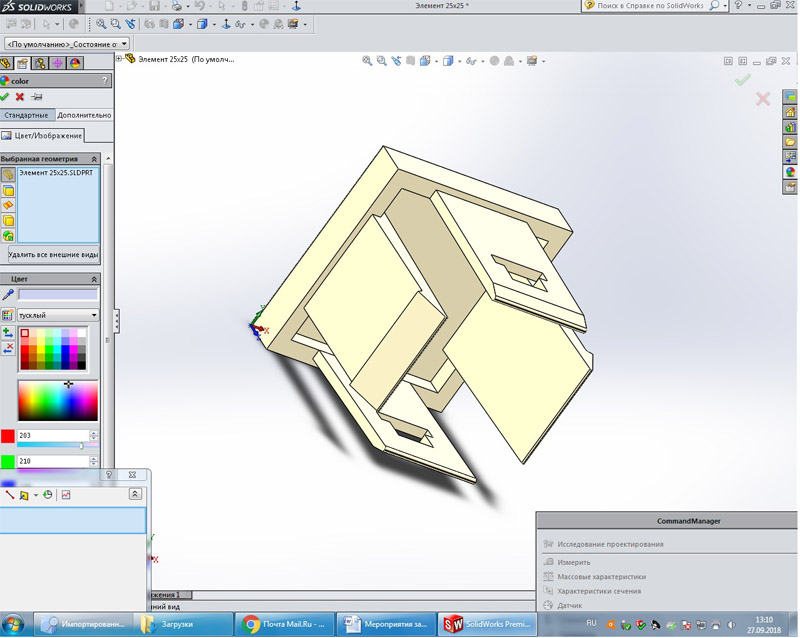Toggle the select surfaces filter

coord(8,205)
